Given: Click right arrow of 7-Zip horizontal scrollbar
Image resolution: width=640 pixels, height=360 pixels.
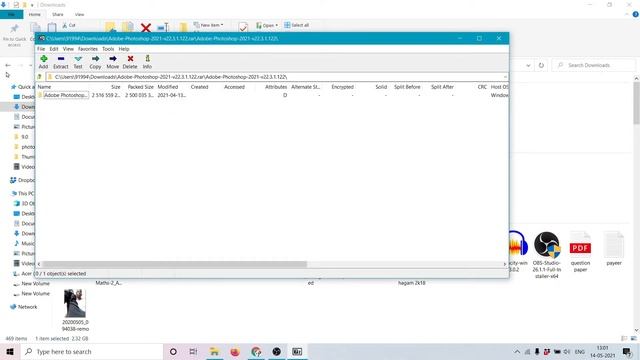Looking at the screenshot, I should coord(505,264).
